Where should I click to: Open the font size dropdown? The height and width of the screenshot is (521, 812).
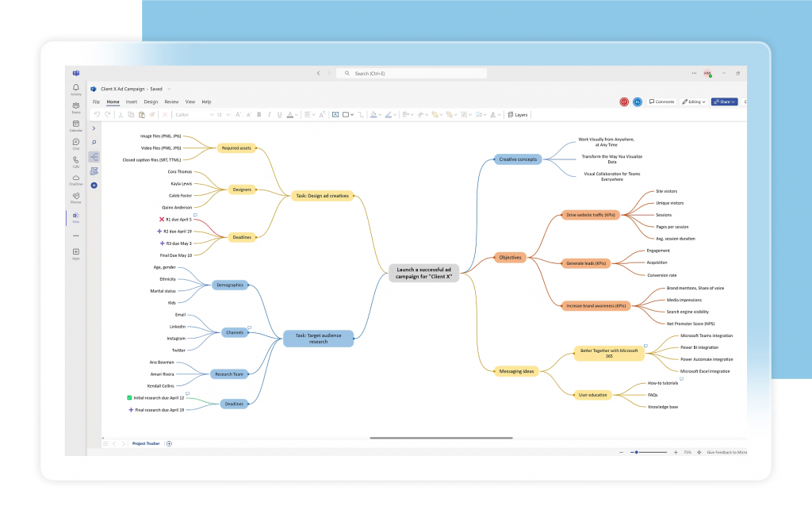(223, 115)
